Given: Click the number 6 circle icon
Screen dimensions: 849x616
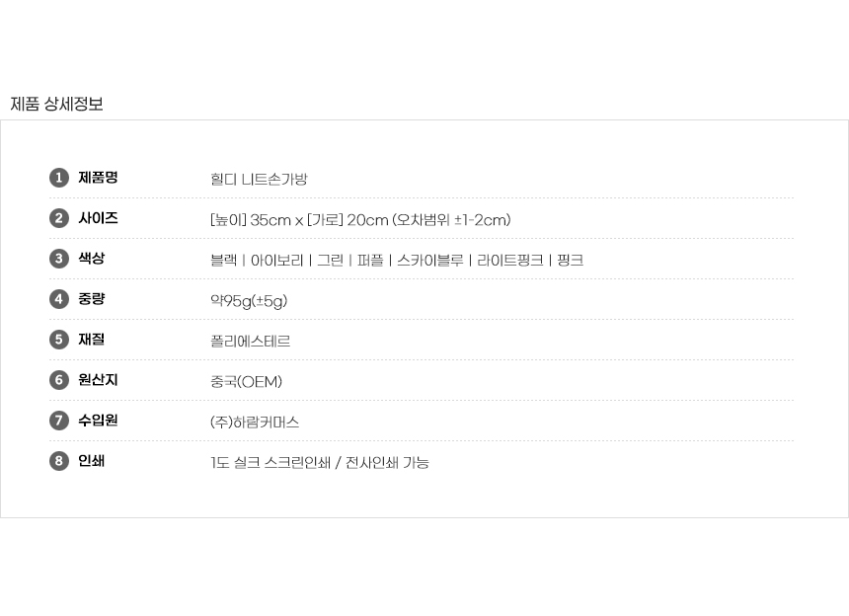Looking at the screenshot, I should click(59, 380).
